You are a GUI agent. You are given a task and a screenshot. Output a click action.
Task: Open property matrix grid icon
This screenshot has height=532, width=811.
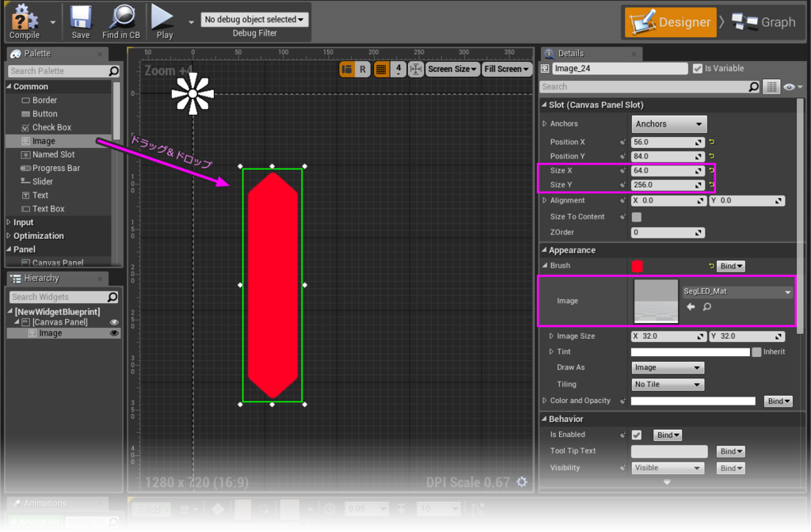tap(771, 87)
